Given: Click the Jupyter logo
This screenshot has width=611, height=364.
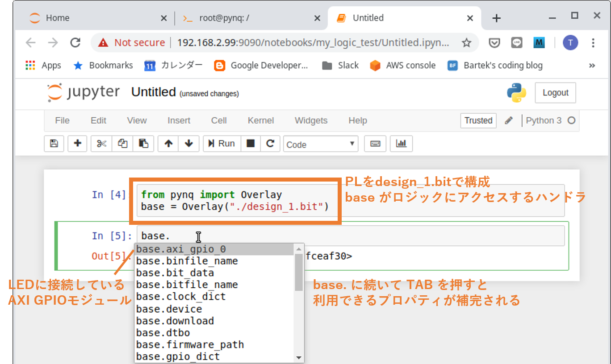Looking at the screenshot, I should point(83,93).
